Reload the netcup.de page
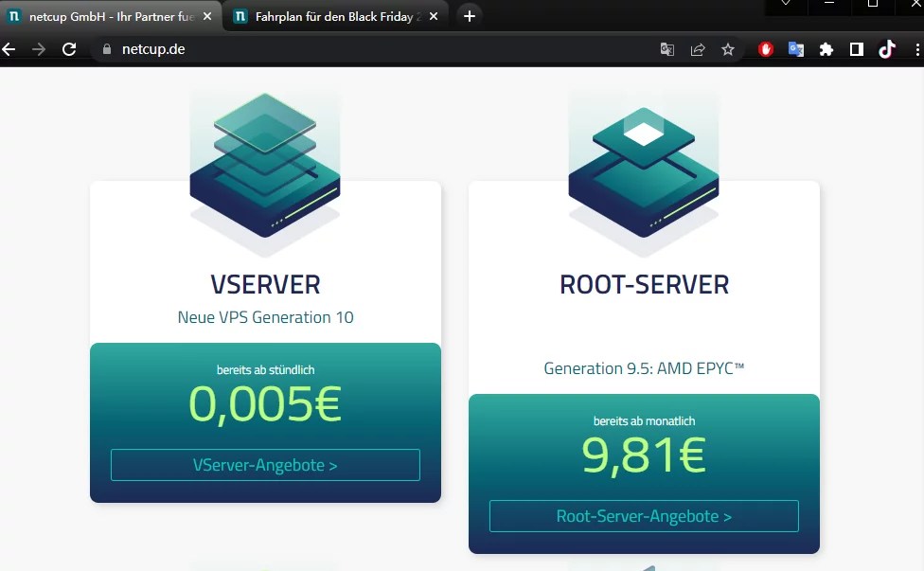 pos(69,49)
